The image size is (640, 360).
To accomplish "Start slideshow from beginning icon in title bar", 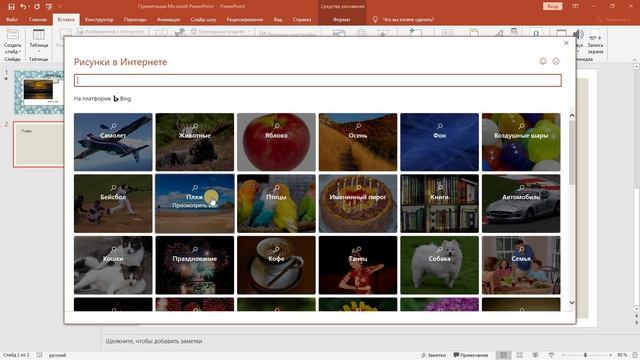I will point(49,7).
